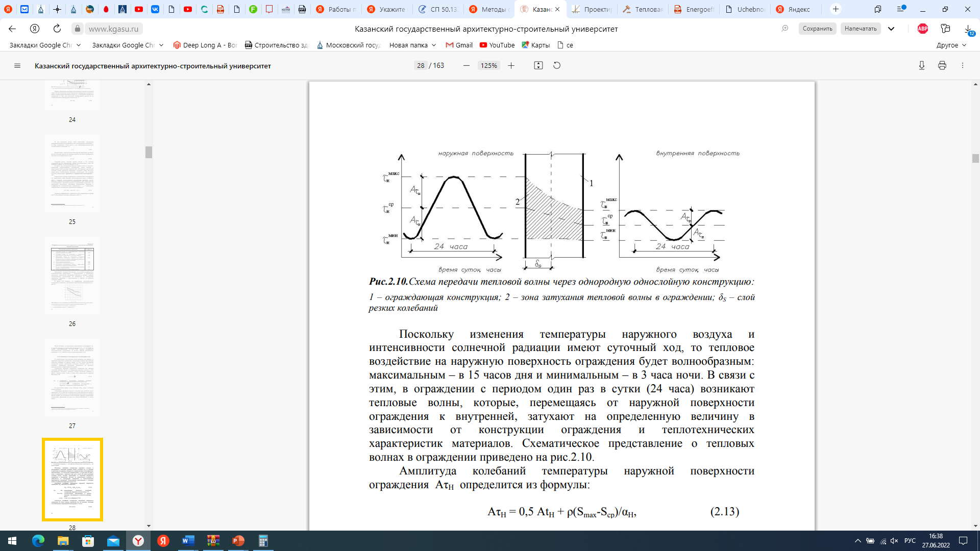Expand the arrow next to Напечатать
This screenshot has height=551, width=980.
click(891, 29)
